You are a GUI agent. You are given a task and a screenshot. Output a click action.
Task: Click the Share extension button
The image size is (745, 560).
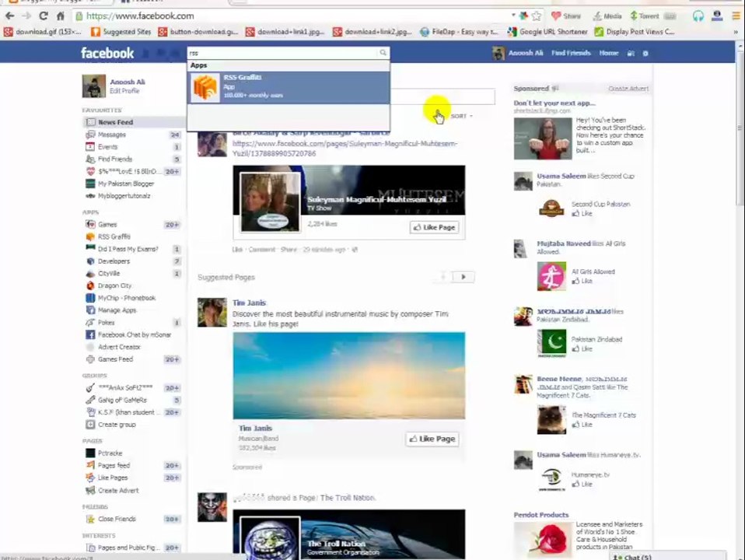coord(566,16)
